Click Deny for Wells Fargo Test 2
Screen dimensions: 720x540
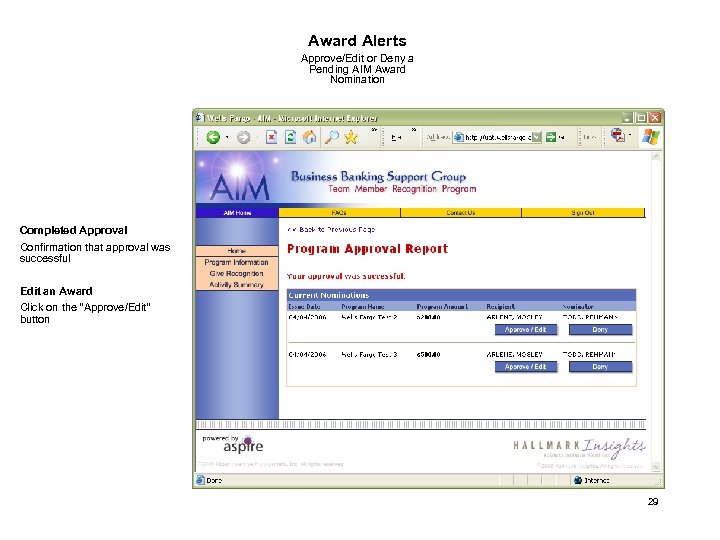click(600, 329)
